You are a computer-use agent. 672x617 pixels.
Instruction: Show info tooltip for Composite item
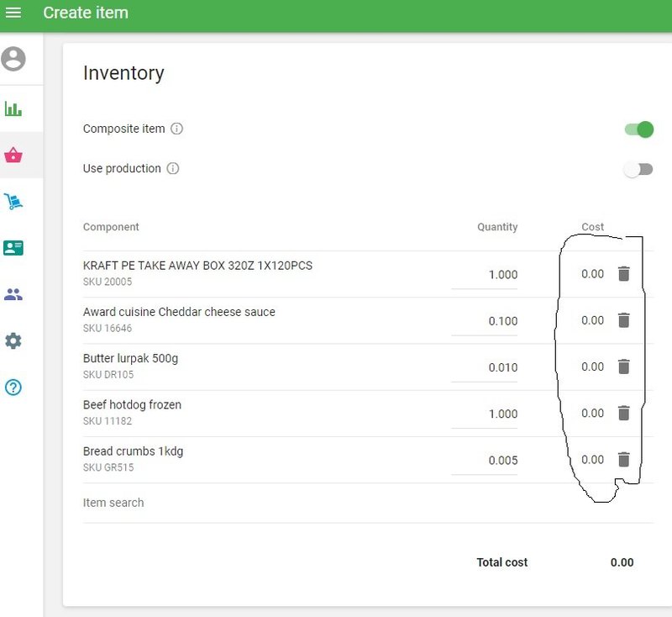(176, 129)
